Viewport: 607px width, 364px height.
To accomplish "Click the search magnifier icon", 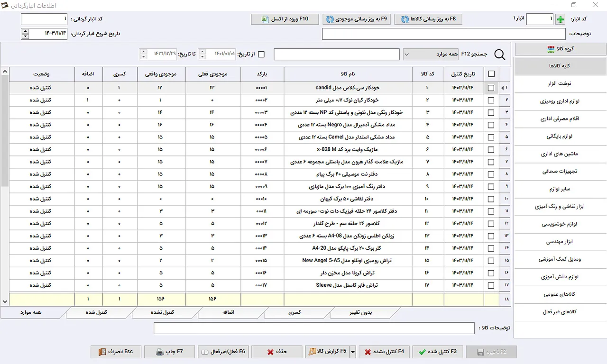I will (500, 55).
